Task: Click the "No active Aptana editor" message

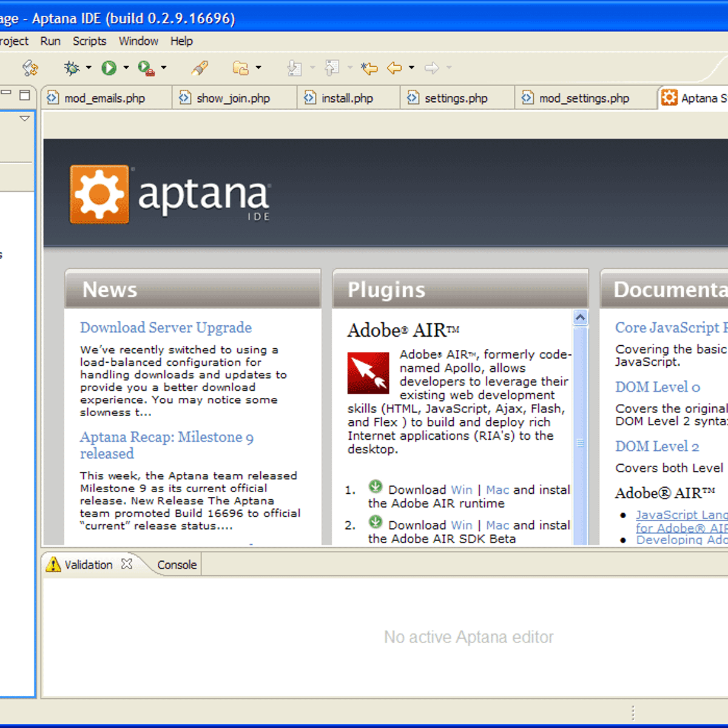Action: click(469, 637)
